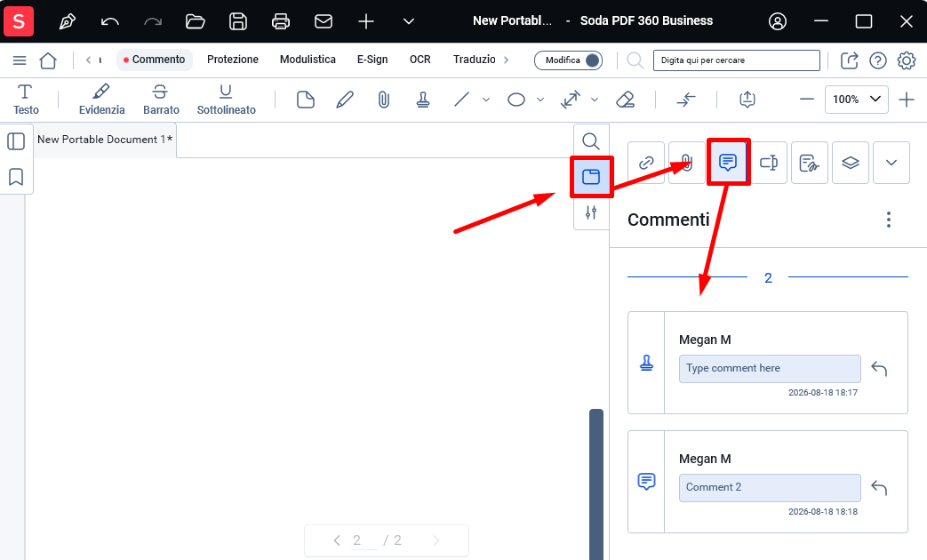
Task: Select the Testo tool
Action: [x=26, y=100]
